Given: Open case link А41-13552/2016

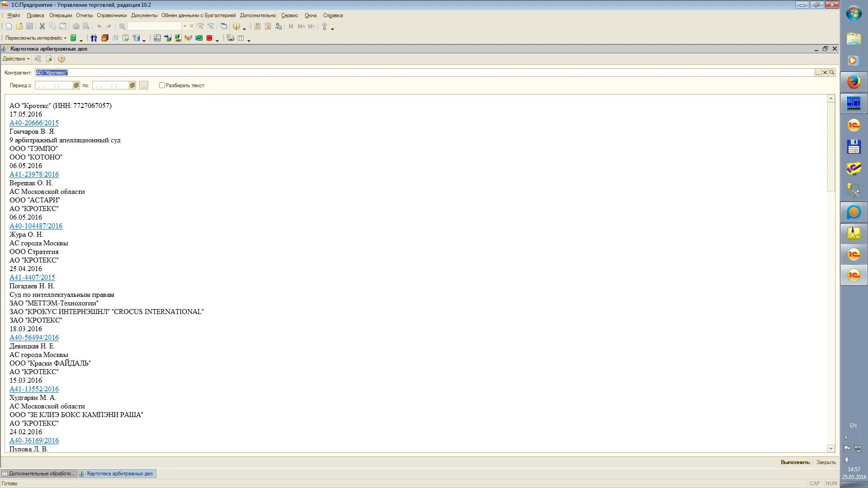Looking at the screenshot, I should click(34, 389).
